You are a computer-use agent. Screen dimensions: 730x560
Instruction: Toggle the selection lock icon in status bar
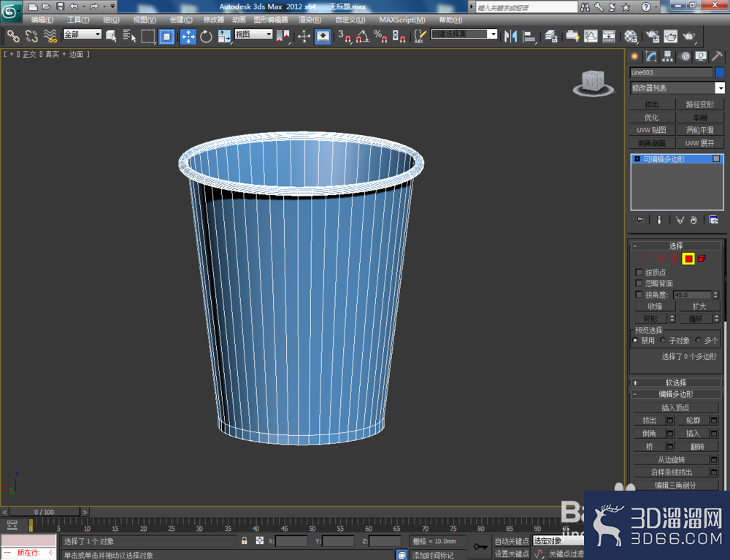pos(244,540)
